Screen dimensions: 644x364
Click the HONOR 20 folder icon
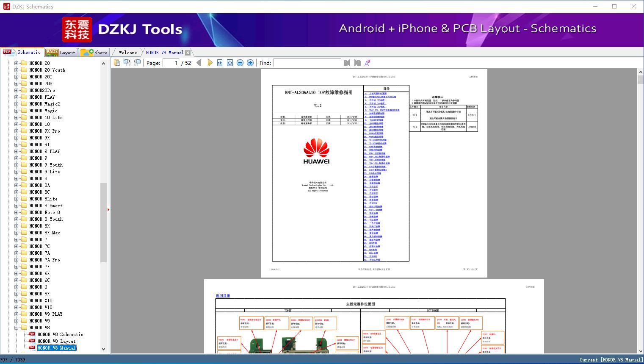[24, 63]
